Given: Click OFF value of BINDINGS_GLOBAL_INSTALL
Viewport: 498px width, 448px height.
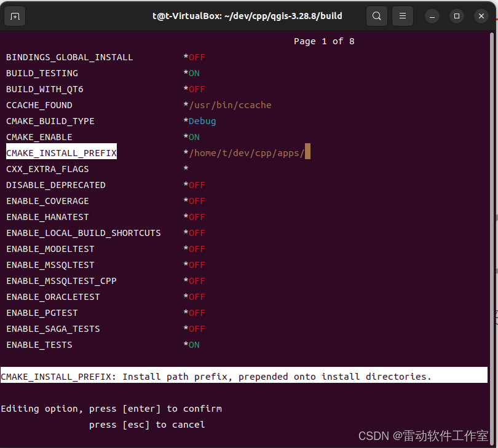Looking at the screenshot, I should 197,58.
